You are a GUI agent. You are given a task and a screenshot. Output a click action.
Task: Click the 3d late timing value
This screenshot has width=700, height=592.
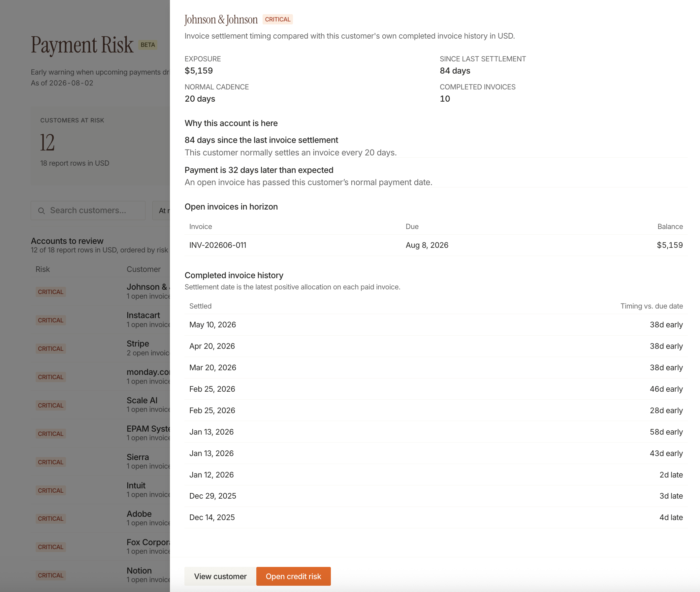pyautogui.click(x=671, y=496)
